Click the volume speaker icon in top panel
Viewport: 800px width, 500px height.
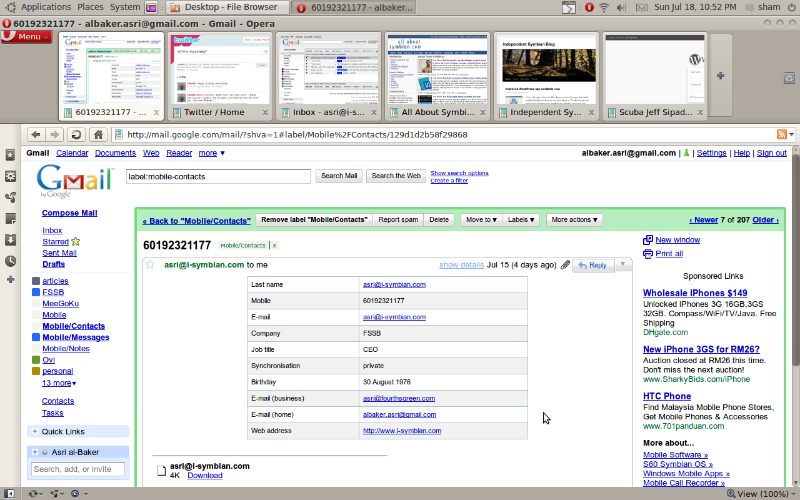coord(621,7)
